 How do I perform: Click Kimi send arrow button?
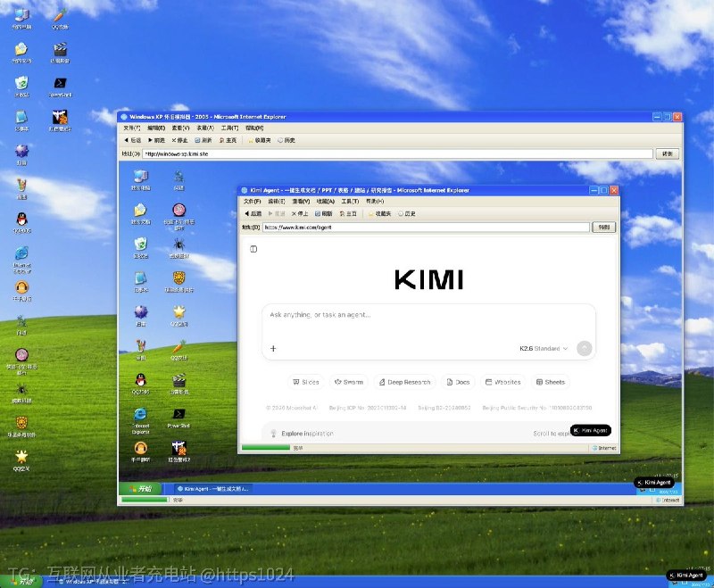click(x=585, y=349)
